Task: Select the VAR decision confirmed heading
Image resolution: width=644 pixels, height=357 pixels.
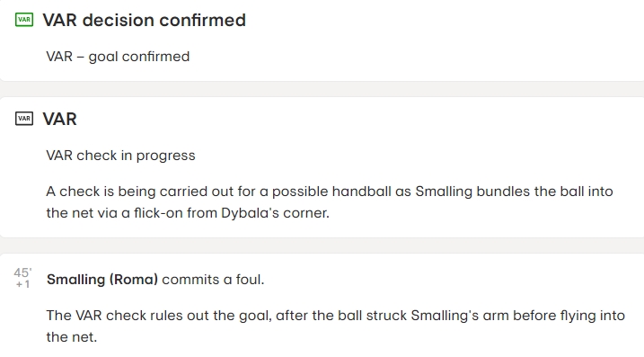Action: click(x=145, y=20)
